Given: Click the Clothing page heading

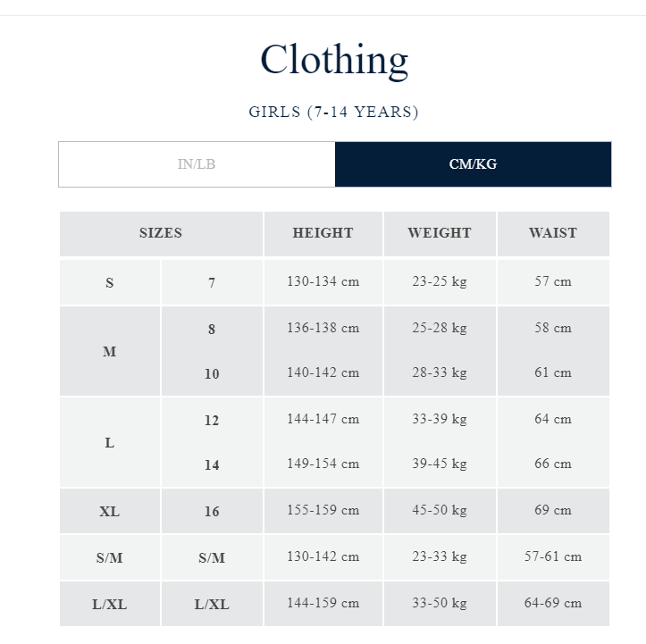Looking at the screenshot, I should click(x=334, y=60).
